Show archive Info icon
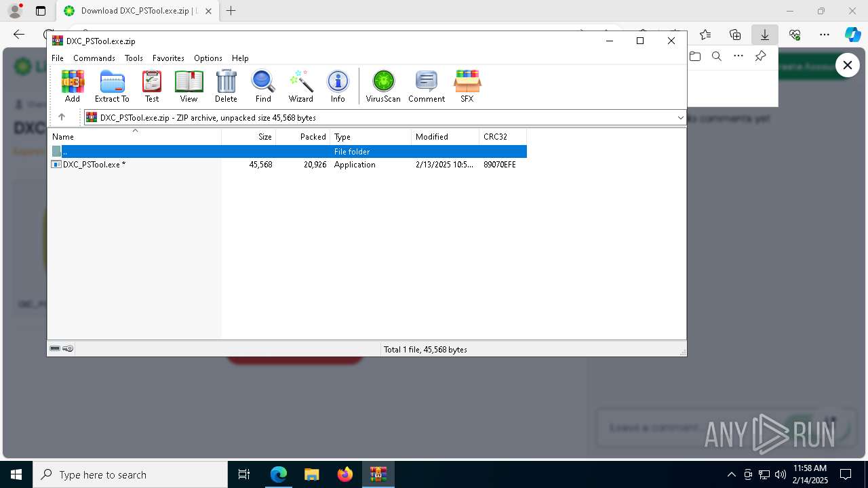 338,86
